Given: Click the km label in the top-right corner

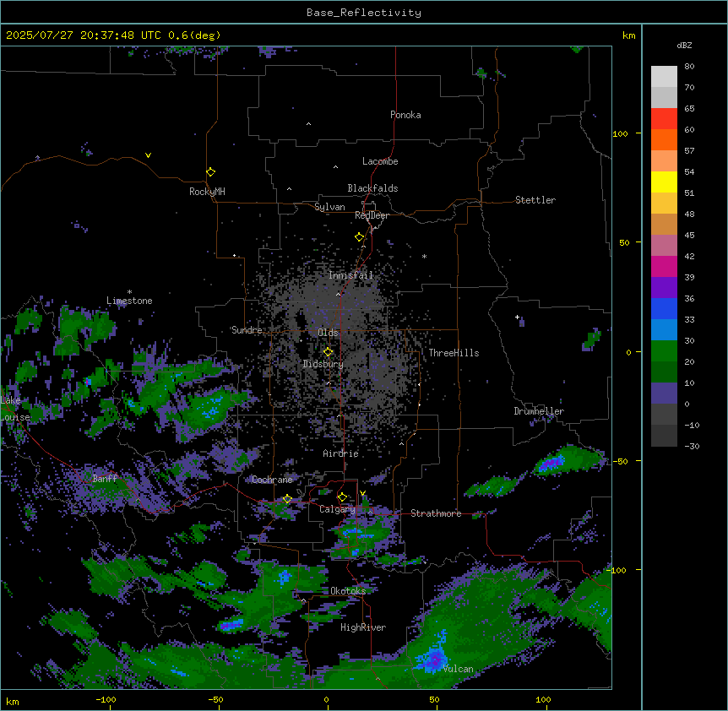Looking at the screenshot, I should (628, 35).
